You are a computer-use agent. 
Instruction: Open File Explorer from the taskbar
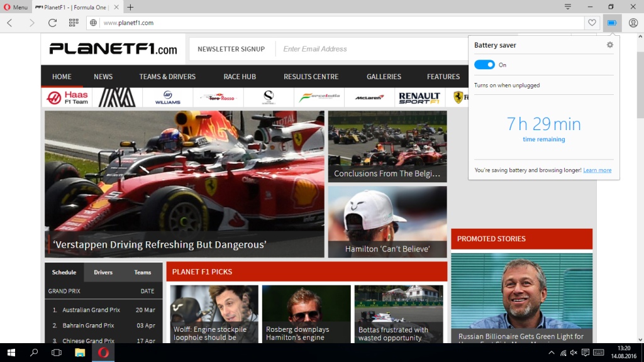[80, 353]
